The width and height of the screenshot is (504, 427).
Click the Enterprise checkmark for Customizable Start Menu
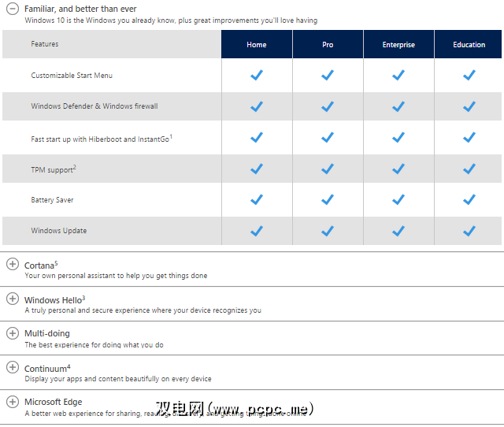[x=398, y=75]
